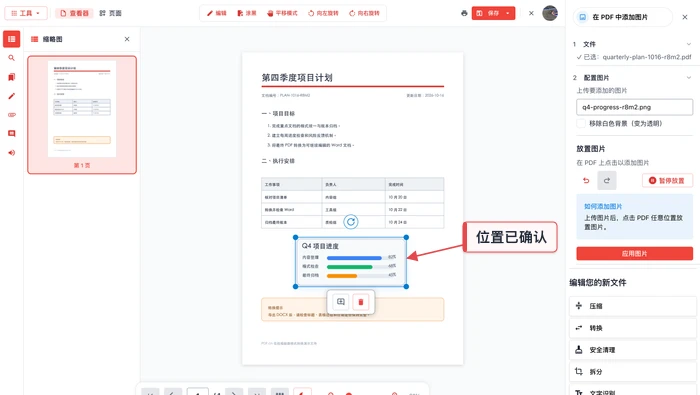Click the rotate handle above placed image
The height and width of the screenshot is (395, 700).
point(351,221)
